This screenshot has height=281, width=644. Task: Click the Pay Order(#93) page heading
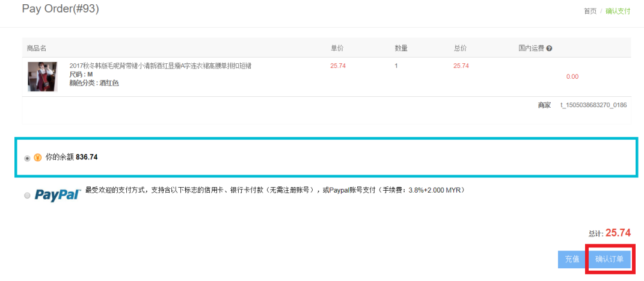pyautogui.click(x=60, y=9)
